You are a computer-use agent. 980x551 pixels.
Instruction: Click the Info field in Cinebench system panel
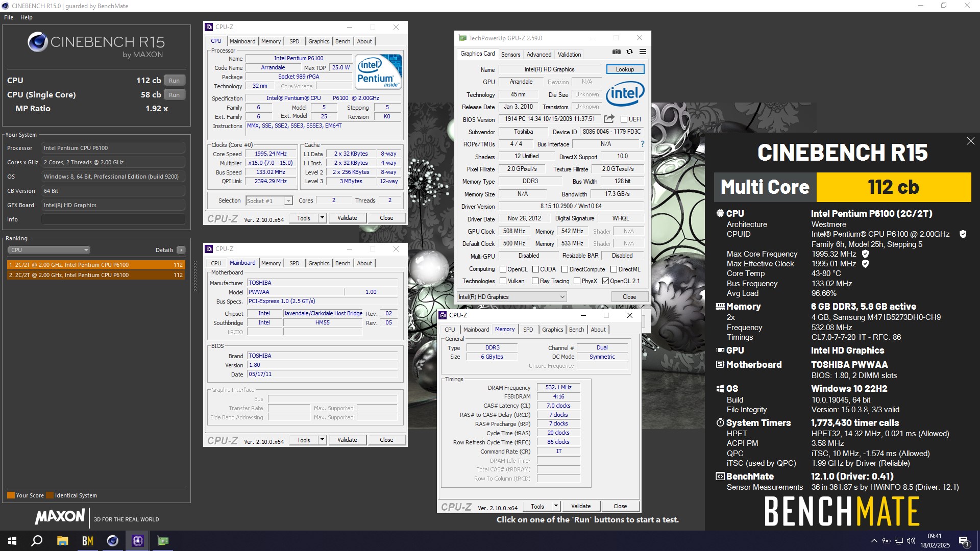113,219
